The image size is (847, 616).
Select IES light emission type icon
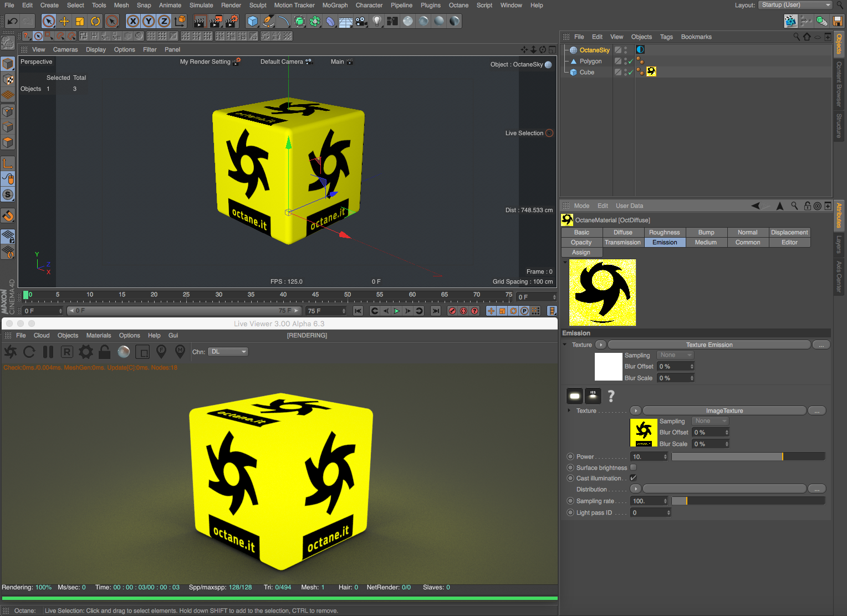(593, 396)
